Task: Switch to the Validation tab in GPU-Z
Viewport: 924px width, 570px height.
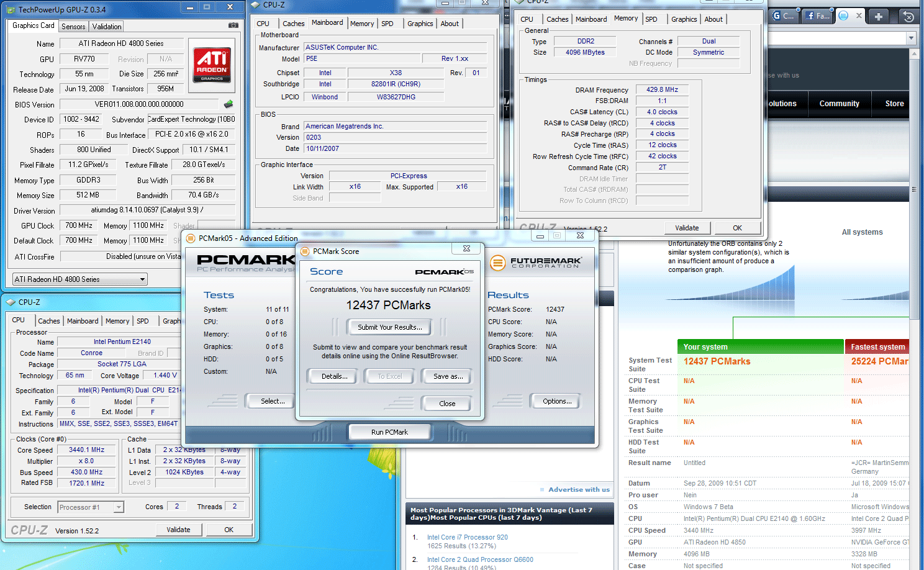Action: click(x=107, y=27)
